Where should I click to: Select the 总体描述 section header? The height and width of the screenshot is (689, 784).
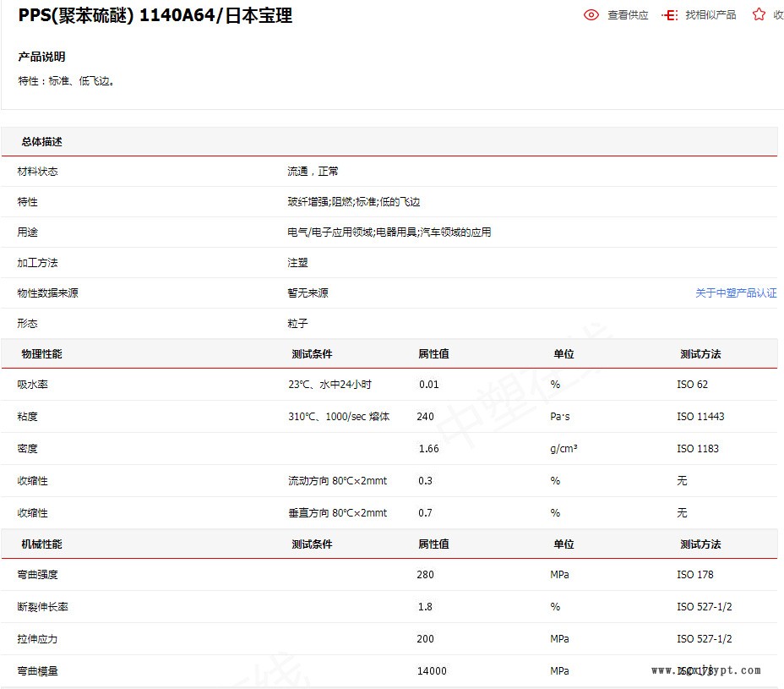(x=41, y=142)
